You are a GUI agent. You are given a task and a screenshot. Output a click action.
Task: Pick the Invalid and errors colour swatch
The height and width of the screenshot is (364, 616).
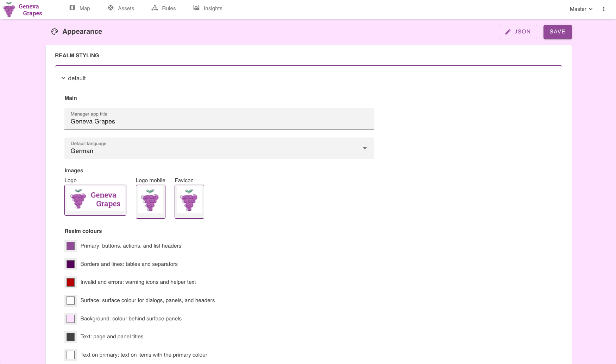tap(71, 282)
